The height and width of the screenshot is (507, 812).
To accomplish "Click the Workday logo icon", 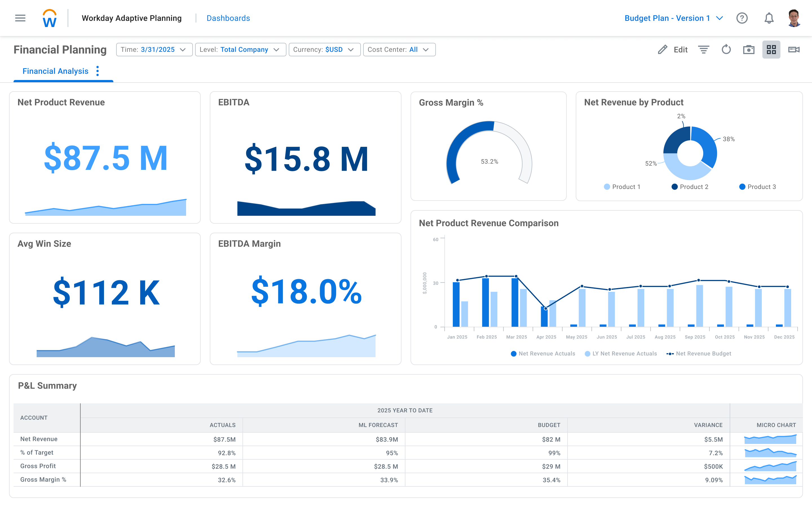I will coord(49,18).
